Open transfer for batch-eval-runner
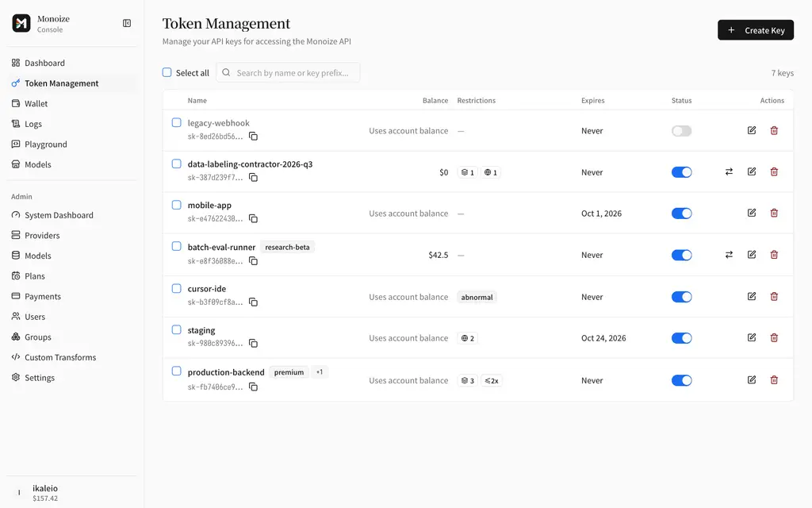The height and width of the screenshot is (508, 812). pyautogui.click(x=729, y=255)
